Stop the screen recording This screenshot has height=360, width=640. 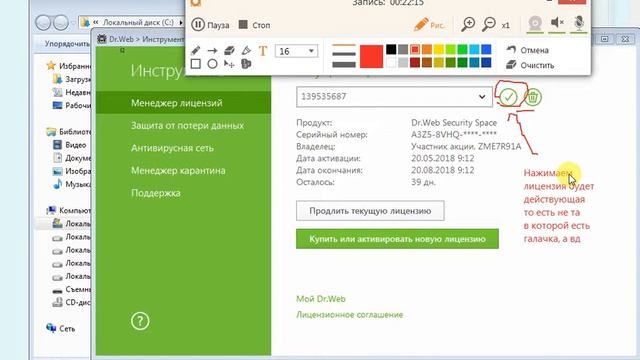click(x=254, y=25)
